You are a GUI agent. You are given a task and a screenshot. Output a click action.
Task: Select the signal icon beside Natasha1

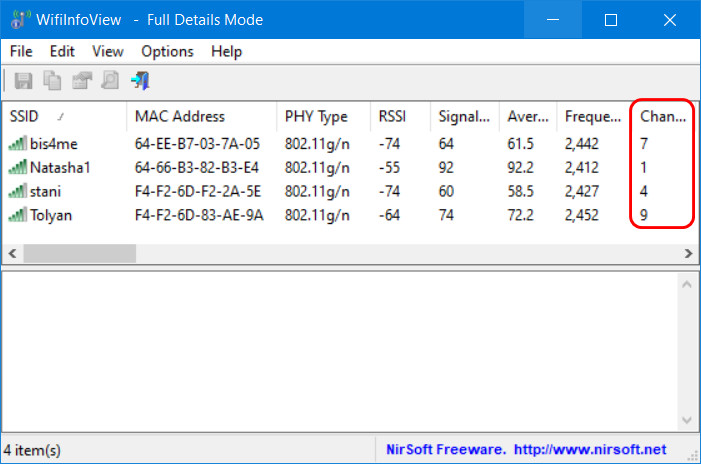(x=17, y=167)
